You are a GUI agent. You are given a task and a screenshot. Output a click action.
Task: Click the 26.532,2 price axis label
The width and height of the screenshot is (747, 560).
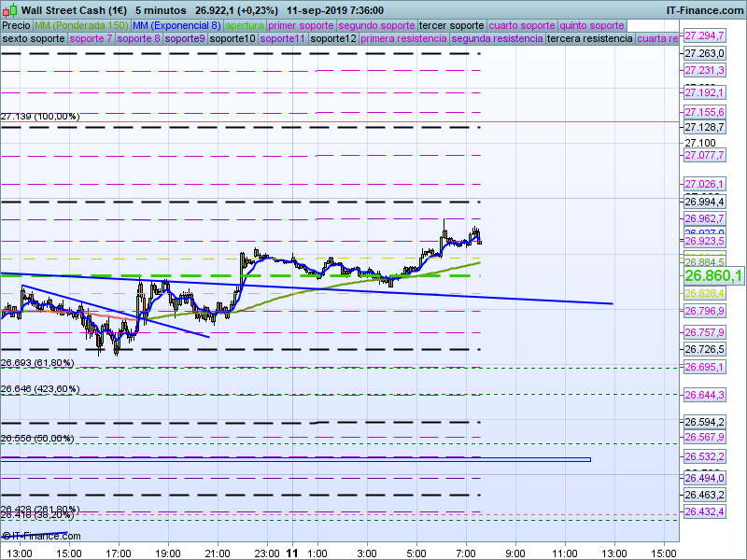(705, 456)
